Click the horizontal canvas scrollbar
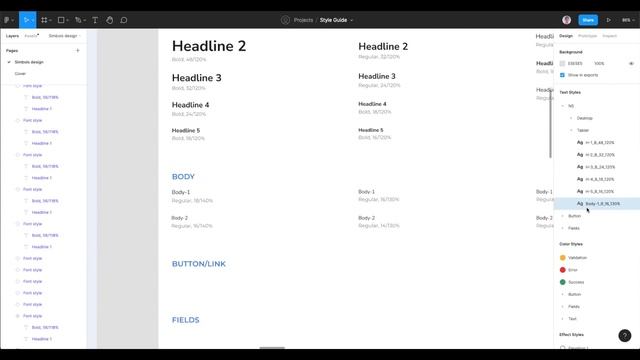 pyautogui.click(x=272, y=348)
